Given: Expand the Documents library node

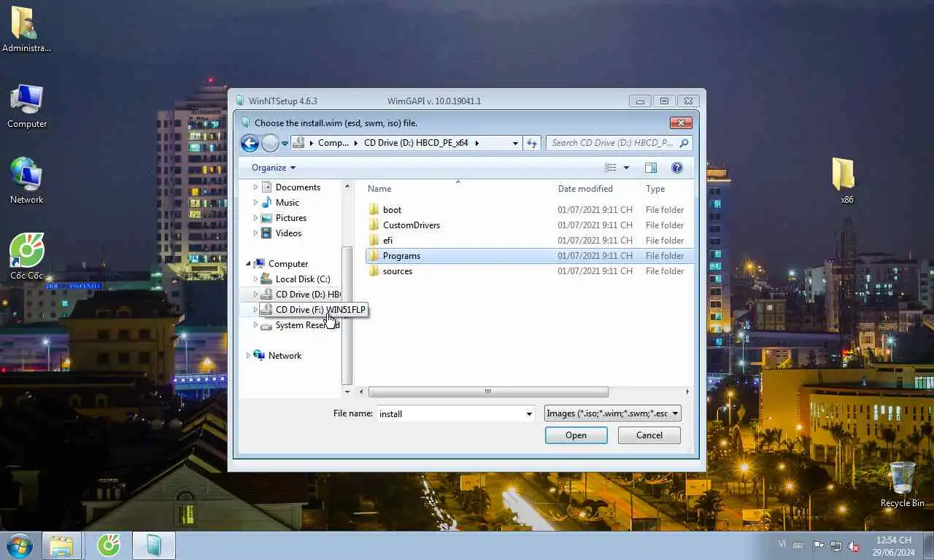Looking at the screenshot, I should point(255,187).
